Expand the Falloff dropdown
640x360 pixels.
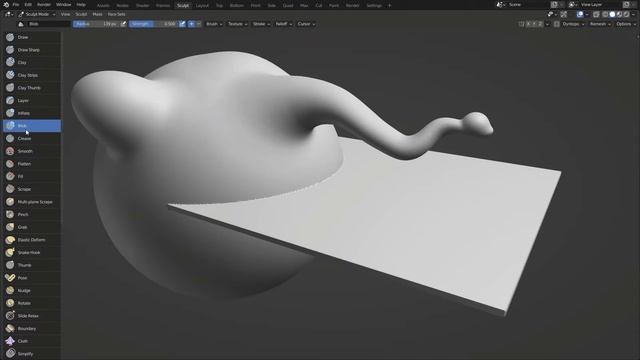(x=284, y=24)
